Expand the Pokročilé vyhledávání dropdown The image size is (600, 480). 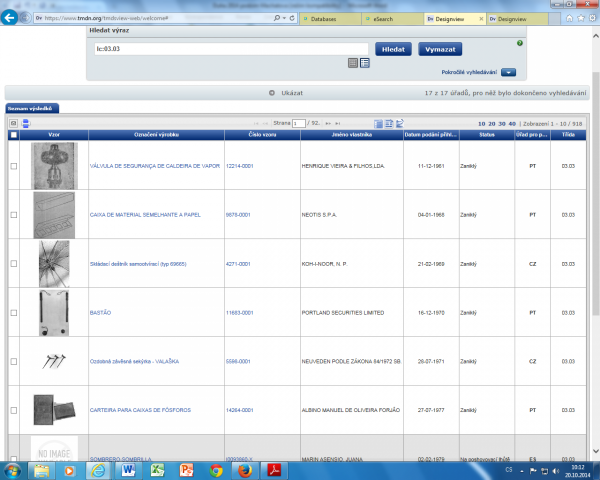click(508, 72)
